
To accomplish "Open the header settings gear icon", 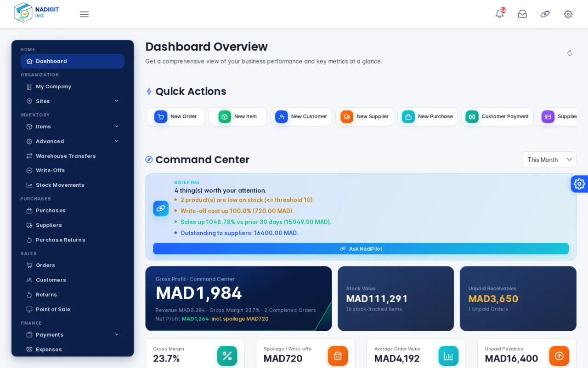I will [568, 14].
